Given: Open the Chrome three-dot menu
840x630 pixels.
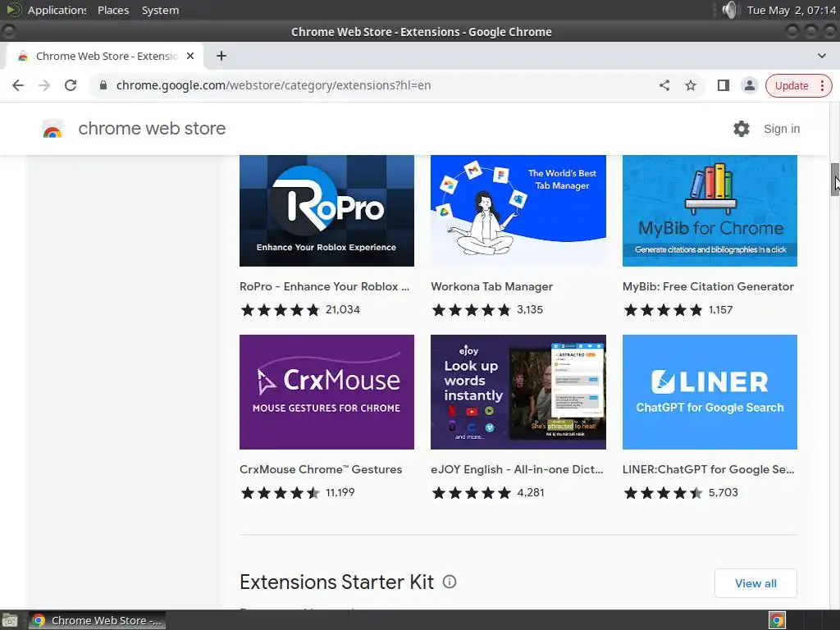Looking at the screenshot, I should pos(822,85).
